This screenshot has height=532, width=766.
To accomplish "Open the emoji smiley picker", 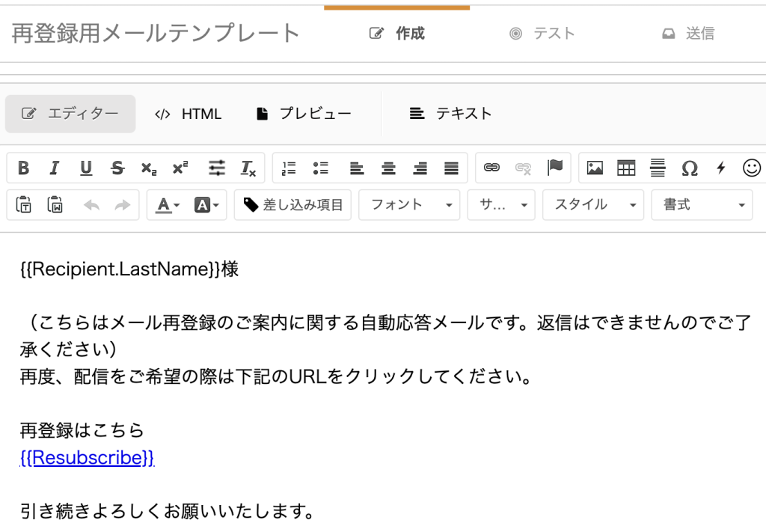I will [x=751, y=168].
